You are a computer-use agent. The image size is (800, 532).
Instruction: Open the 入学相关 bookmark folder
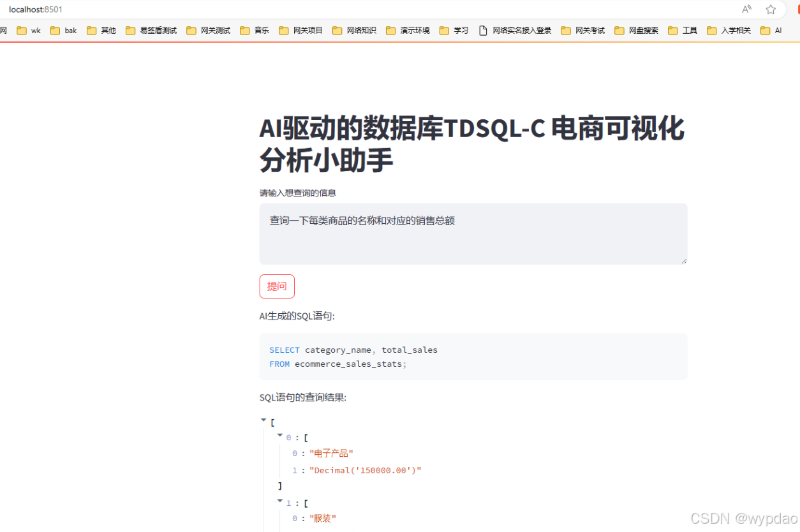[x=729, y=30]
